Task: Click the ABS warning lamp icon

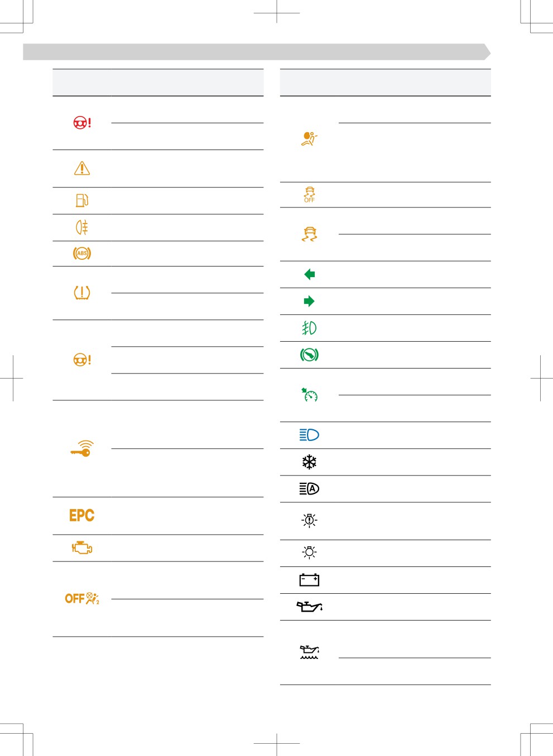Action: (x=82, y=253)
